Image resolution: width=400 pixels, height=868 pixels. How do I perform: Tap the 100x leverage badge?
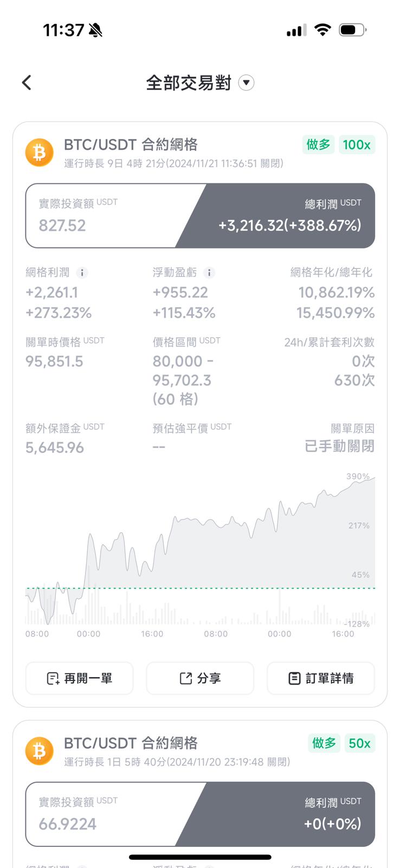357,145
